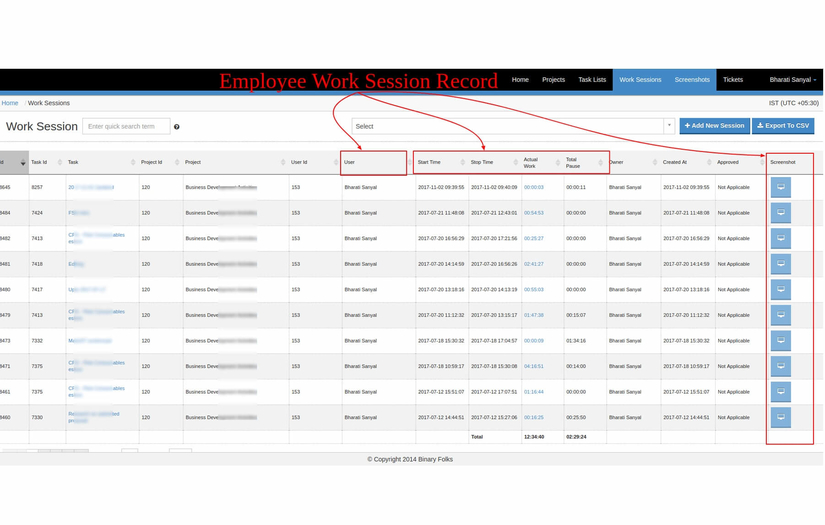This screenshot has height=525, width=825.
Task: Sort by Project column arrows
Action: pos(283,163)
